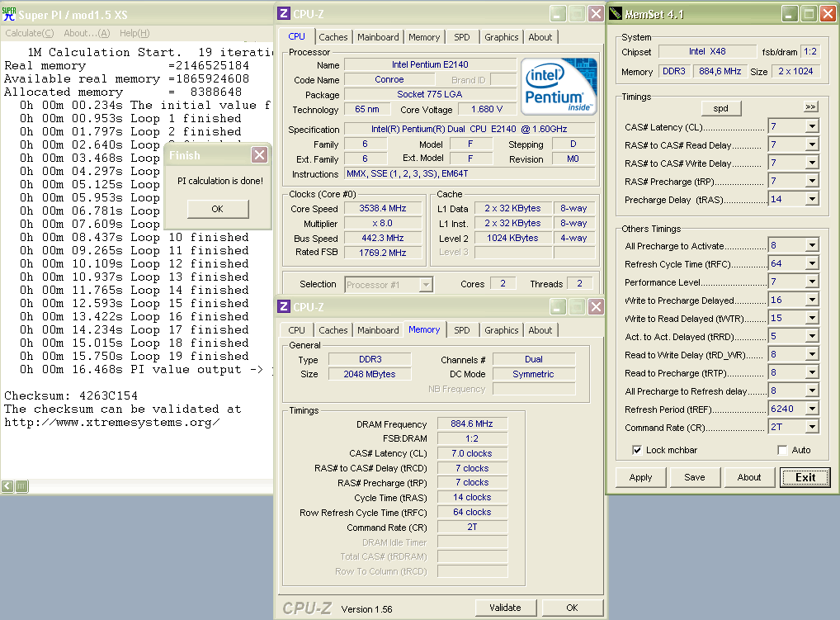Click the Super PI title bar icon
This screenshot has width=840, height=620.
[x=9, y=13]
